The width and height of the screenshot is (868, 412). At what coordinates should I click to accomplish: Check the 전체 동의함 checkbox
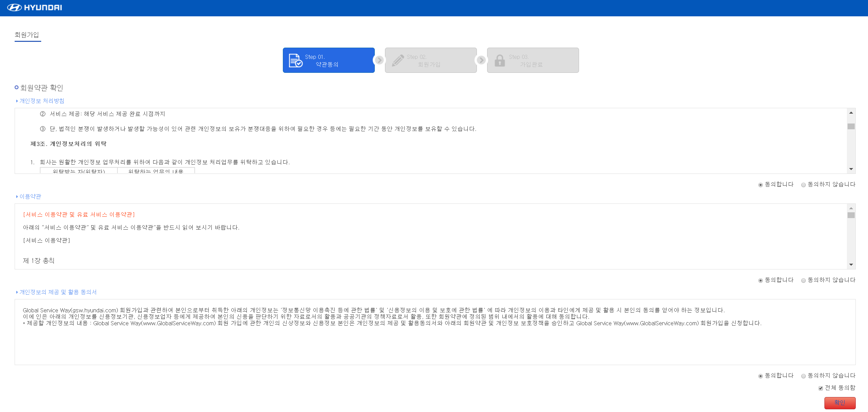pos(821,388)
